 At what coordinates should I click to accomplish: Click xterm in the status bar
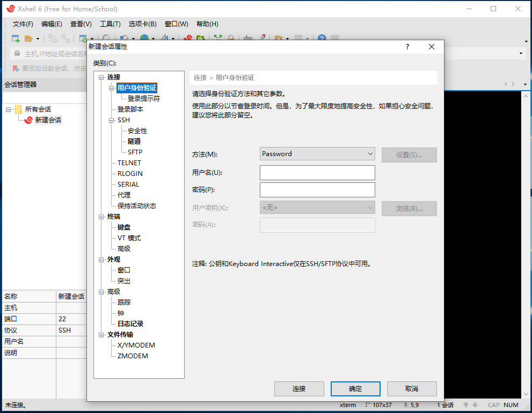pos(348,405)
